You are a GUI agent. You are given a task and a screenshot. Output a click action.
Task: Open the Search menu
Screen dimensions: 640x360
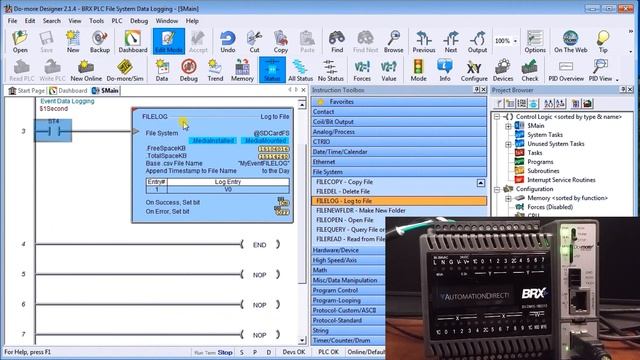pyautogui.click(x=51, y=21)
